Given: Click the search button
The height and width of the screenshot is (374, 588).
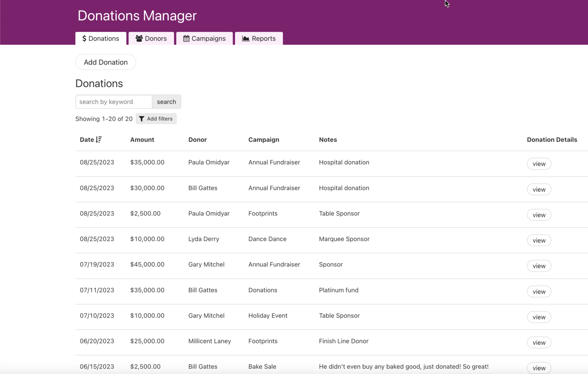Looking at the screenshot, I should click(166, 101).
